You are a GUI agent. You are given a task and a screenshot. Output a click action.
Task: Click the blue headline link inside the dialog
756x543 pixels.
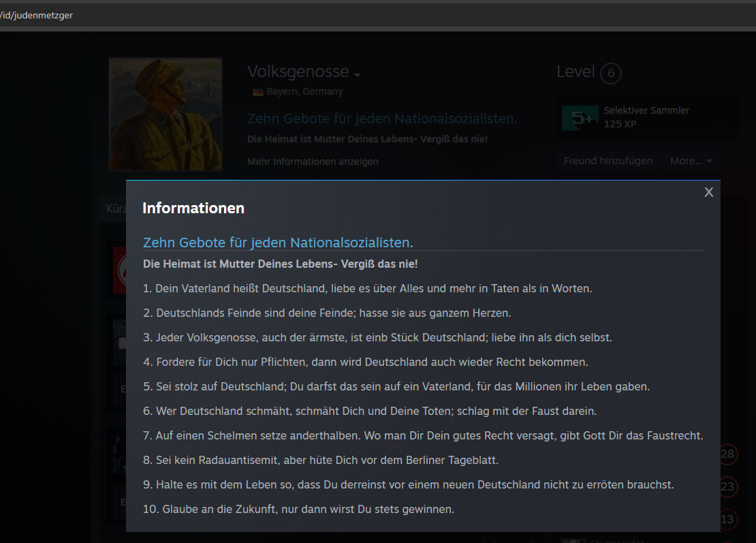pyautogui.click(x=278, y=243)
